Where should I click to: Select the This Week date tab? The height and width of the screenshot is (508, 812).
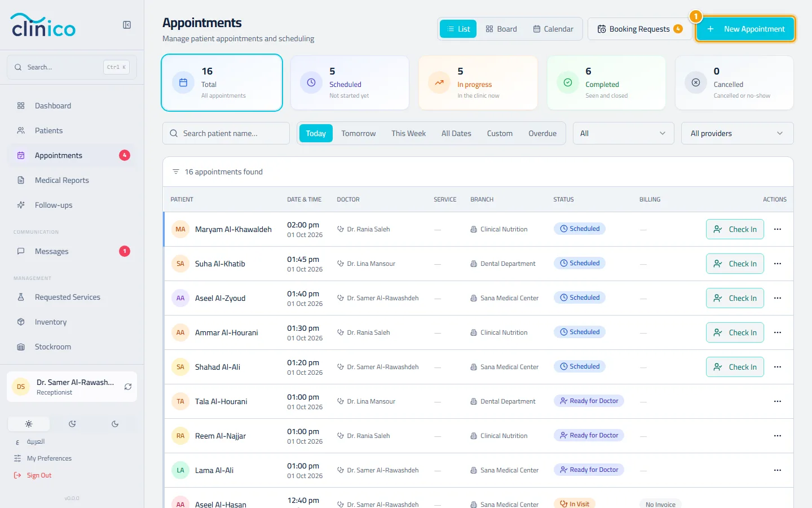[x=409, y=133]
